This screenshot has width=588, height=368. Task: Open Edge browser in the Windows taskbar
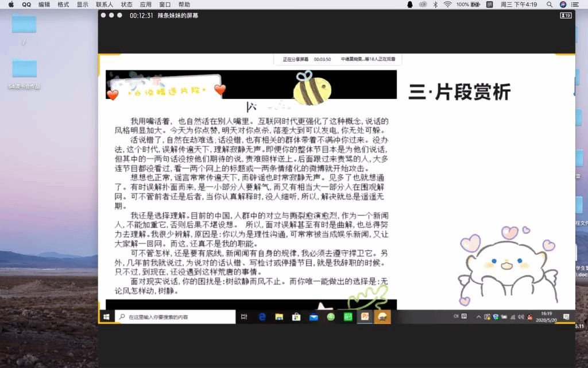coord(262,317)
